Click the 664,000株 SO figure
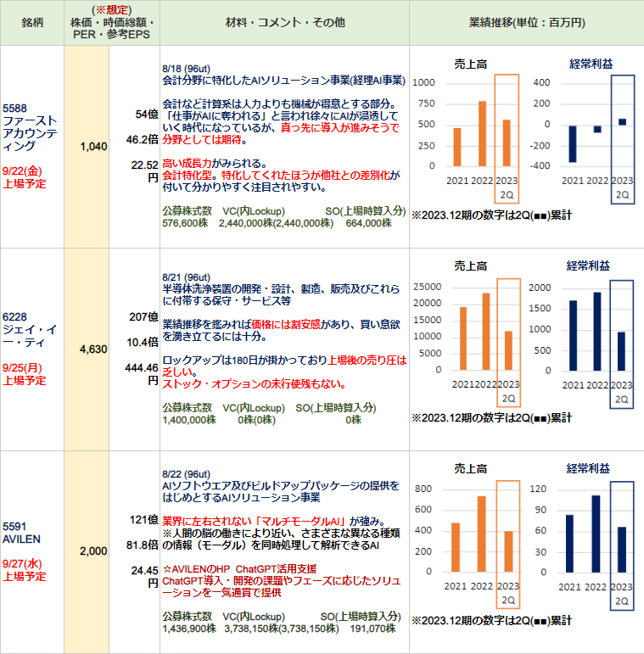 point(369,223)
